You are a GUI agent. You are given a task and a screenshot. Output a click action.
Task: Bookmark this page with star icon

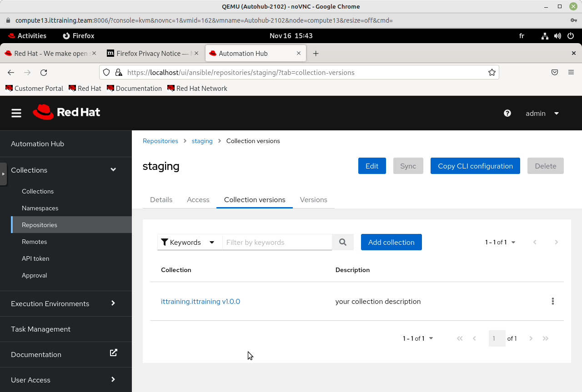(x=492, y=72)
